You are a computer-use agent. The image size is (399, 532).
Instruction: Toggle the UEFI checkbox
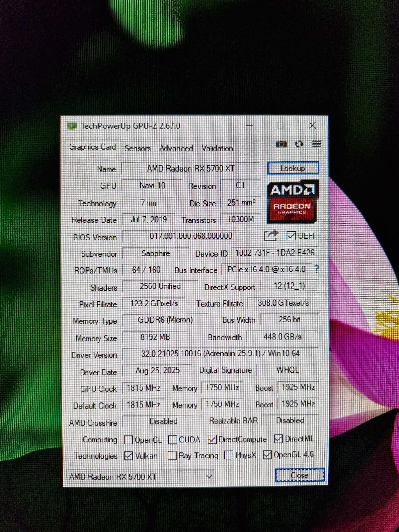(x=291, y=236)
